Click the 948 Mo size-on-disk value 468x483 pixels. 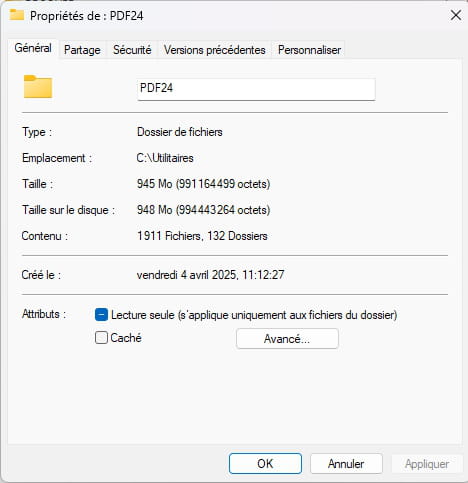(x=203, y=210)
